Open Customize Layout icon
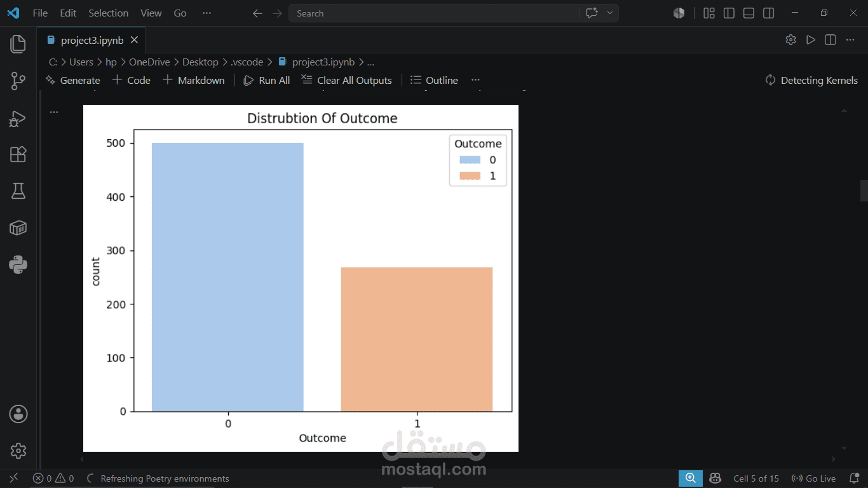The image size is (868, 488). (709, 13)
